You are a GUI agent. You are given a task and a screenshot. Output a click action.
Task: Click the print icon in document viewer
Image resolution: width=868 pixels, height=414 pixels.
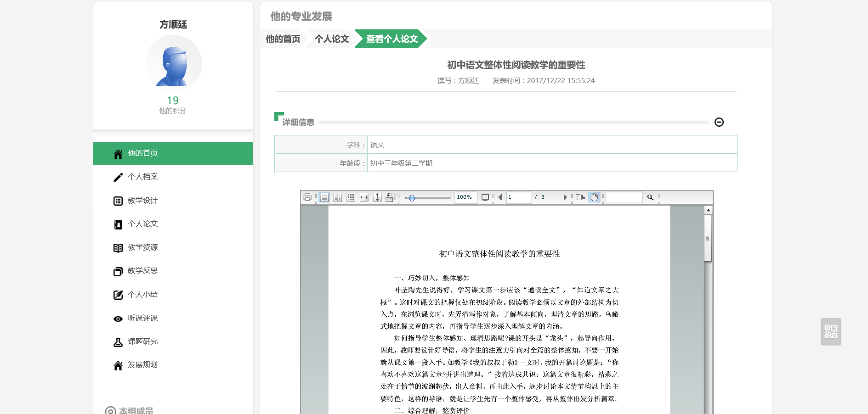[307, 197]
